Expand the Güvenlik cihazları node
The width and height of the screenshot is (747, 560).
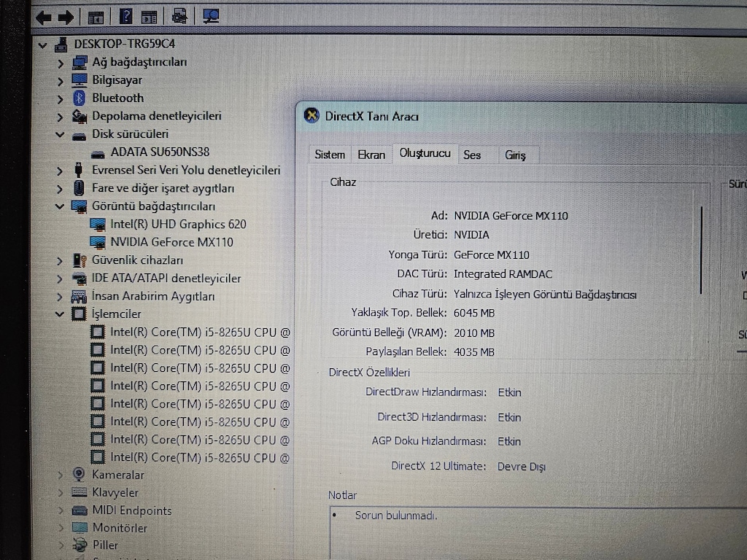[x=60, y=261]
